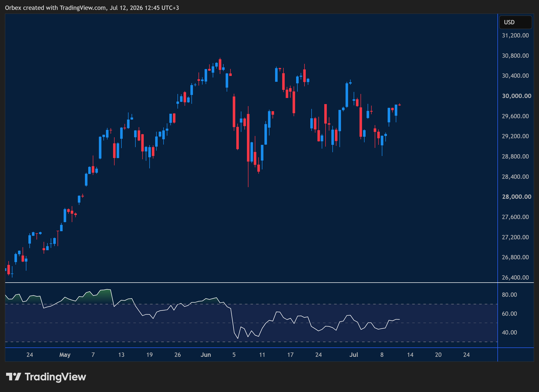
Task: Click the 27,200.00 price label
Action: 515,237
